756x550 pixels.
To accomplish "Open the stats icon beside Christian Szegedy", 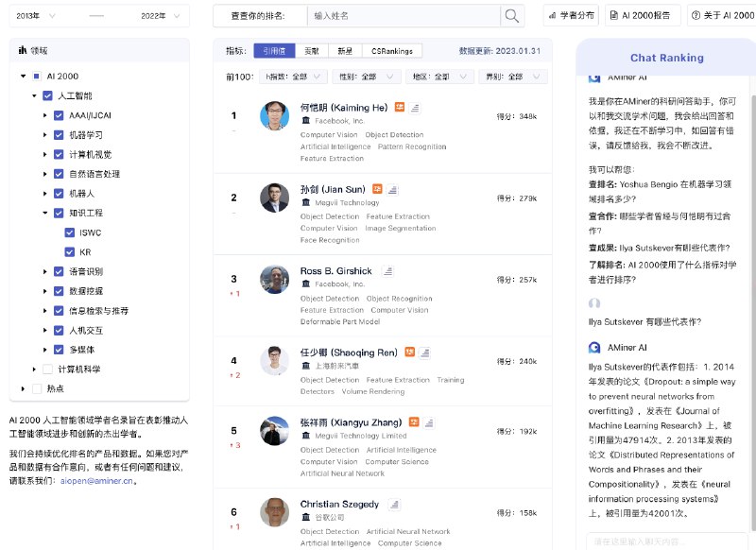I will click(x=394, y=505).
